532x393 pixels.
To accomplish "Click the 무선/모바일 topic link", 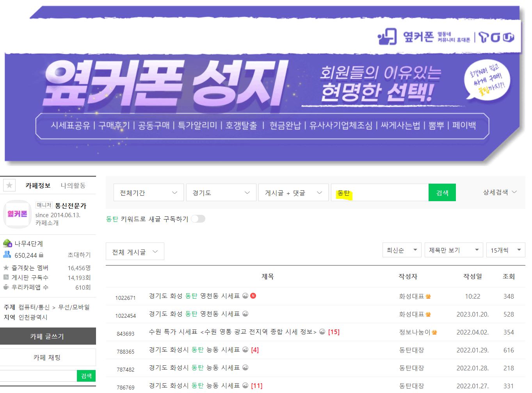I will [x=74, y=307].
